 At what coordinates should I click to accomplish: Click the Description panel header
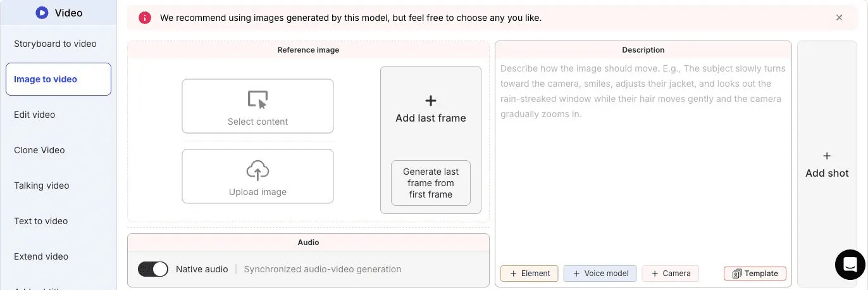click(x=643, y=50)
